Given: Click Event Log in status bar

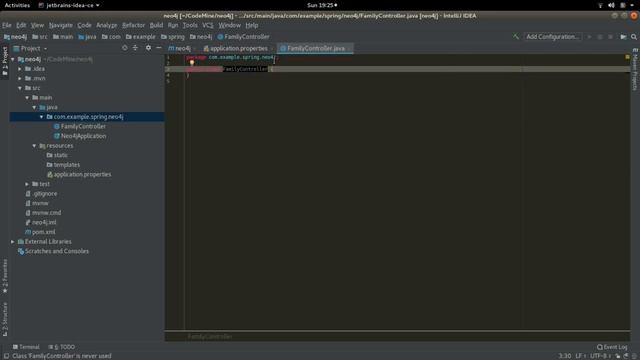Looking at the screenshot, I should (612, 347).
